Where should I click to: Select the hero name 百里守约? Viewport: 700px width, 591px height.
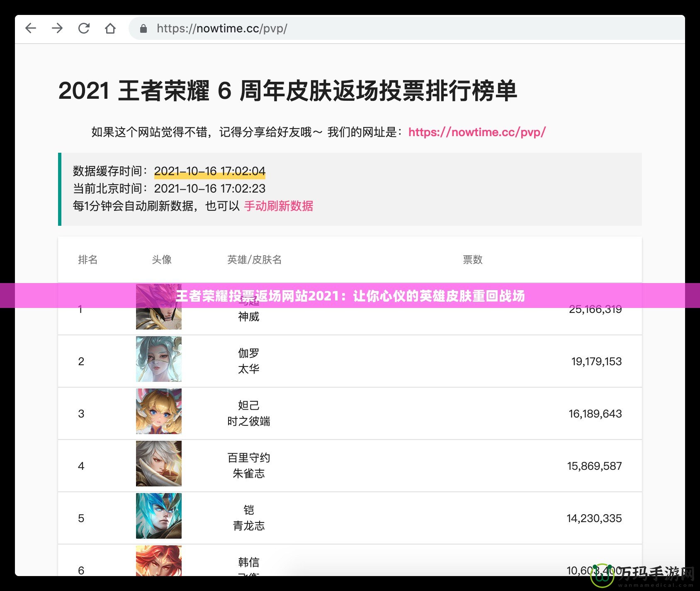coord(249,458)
